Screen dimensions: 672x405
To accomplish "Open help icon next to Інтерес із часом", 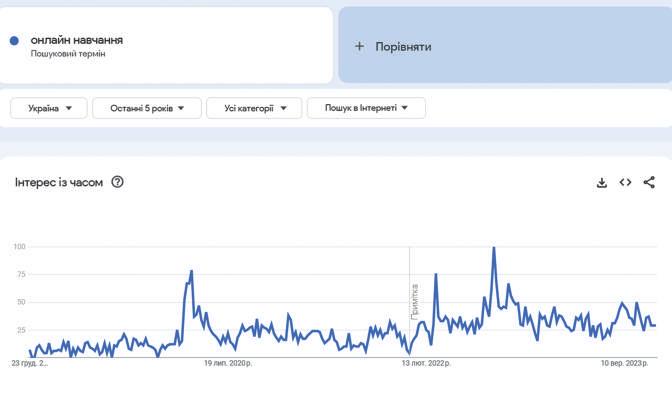I will [117, 182].
